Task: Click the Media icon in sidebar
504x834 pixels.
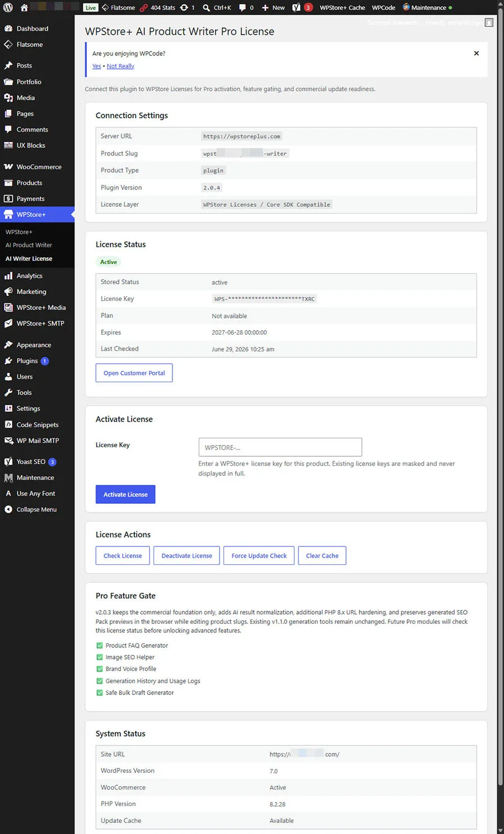Action: pyautogui.click(x=8, y=98)
